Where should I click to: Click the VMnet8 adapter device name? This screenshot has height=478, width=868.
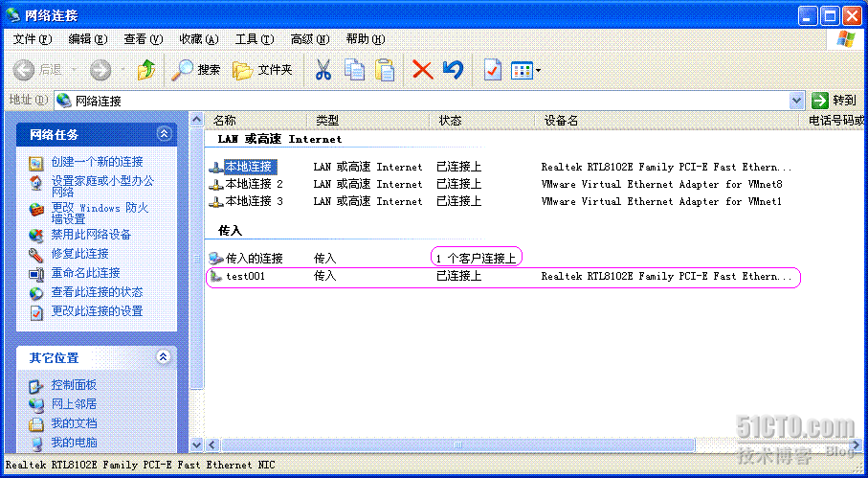(661, 185)
